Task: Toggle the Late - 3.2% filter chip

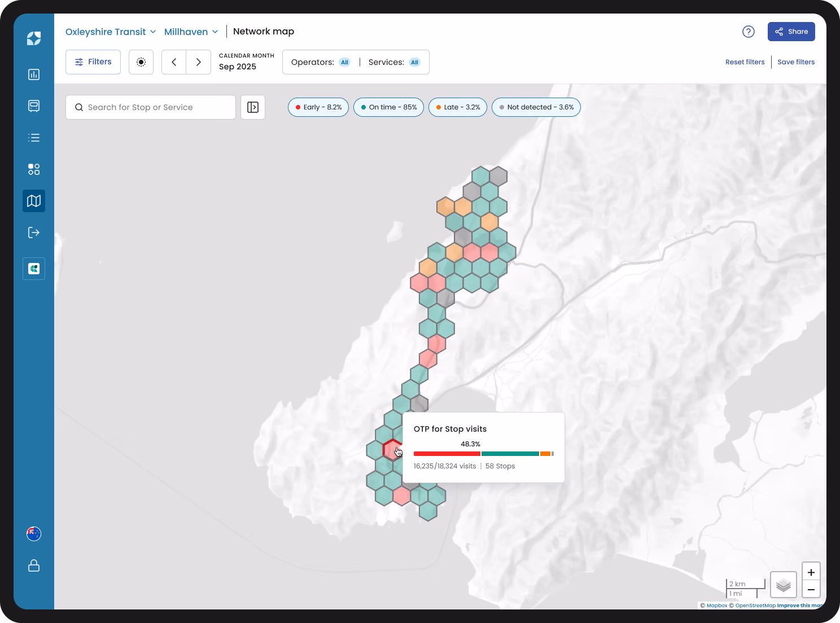Action: (458, 107)
